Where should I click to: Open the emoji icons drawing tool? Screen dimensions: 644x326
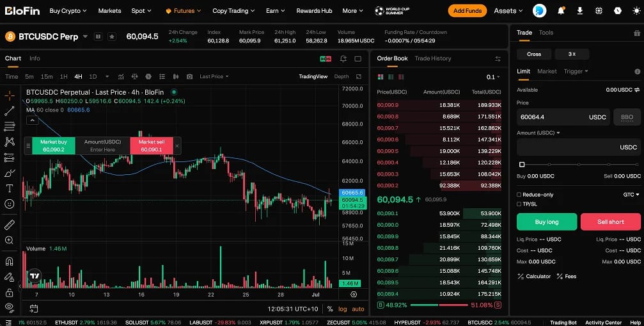click(x=10, y=204)
